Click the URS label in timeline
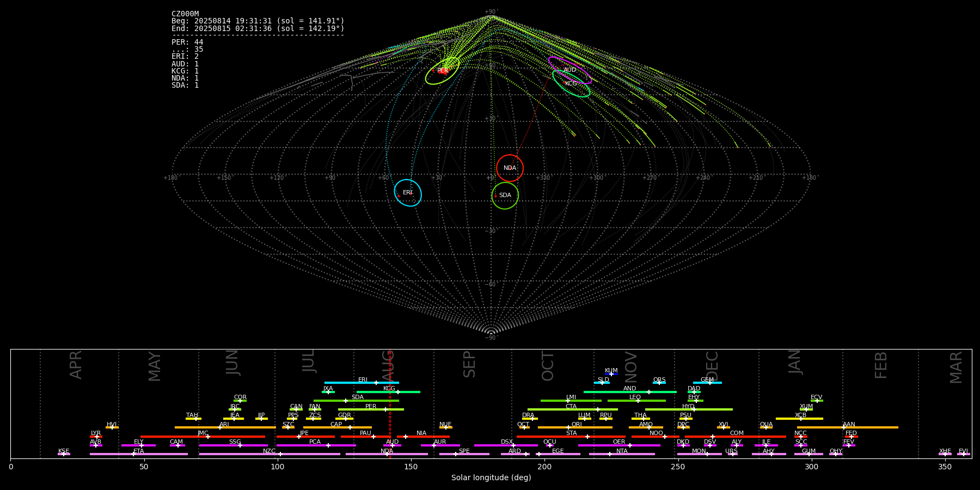The height and width of the screenshot is (490, 980). 731,451
